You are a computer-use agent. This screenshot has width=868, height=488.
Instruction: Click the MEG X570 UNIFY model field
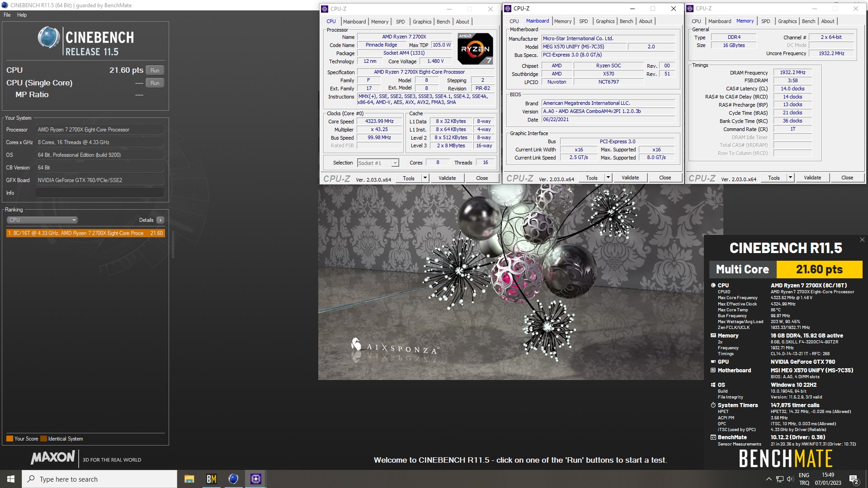[584, 47]
